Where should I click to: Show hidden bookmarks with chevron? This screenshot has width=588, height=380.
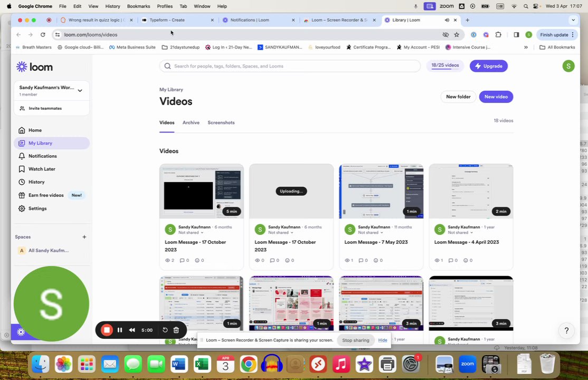click(526, 47)
